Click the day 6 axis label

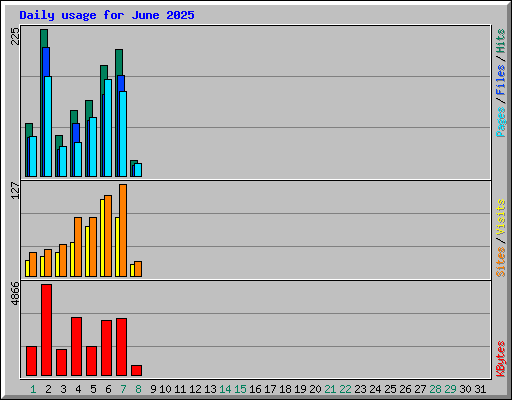click(108, 389)
